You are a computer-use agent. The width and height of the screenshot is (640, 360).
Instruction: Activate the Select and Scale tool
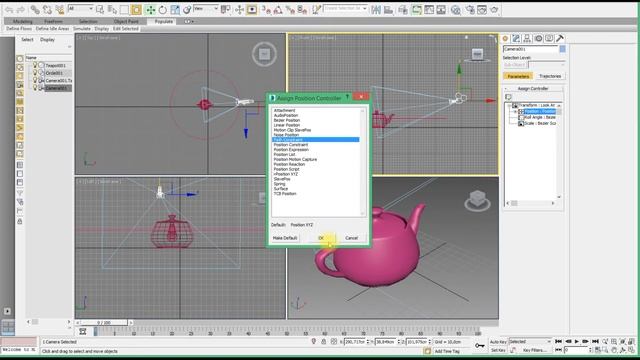tap(175, 9)
